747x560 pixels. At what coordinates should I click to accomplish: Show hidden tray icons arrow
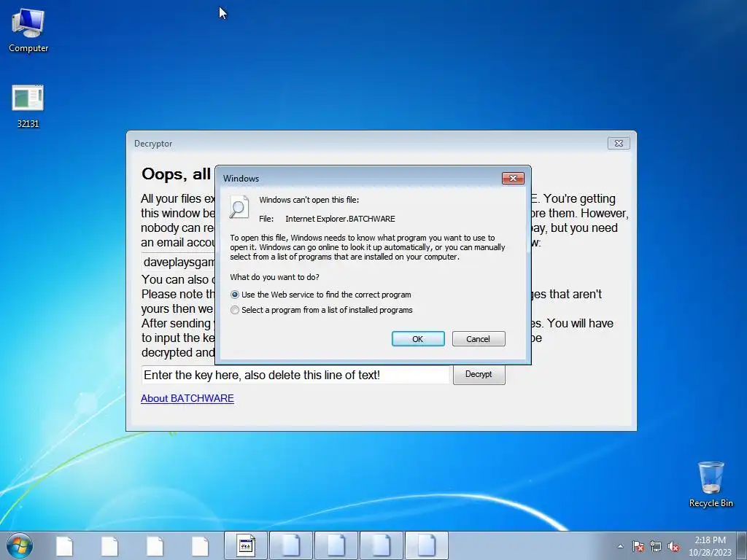click(620, 546)
